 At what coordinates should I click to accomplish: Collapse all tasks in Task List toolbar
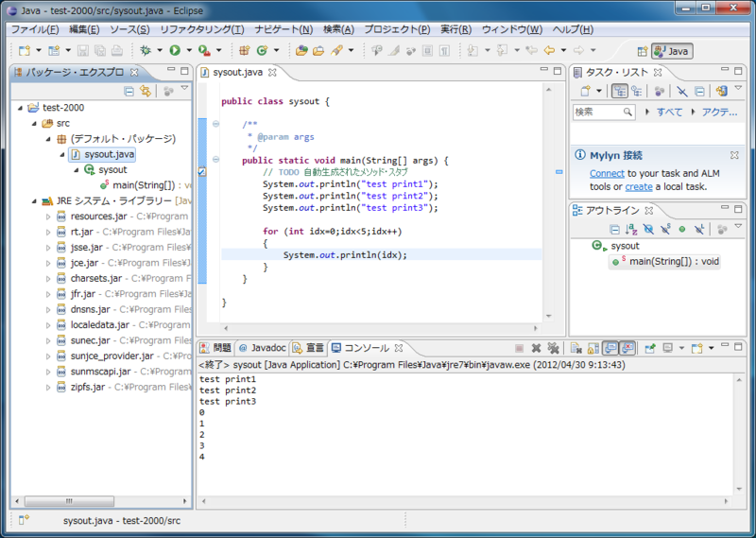tap(699, 91)
